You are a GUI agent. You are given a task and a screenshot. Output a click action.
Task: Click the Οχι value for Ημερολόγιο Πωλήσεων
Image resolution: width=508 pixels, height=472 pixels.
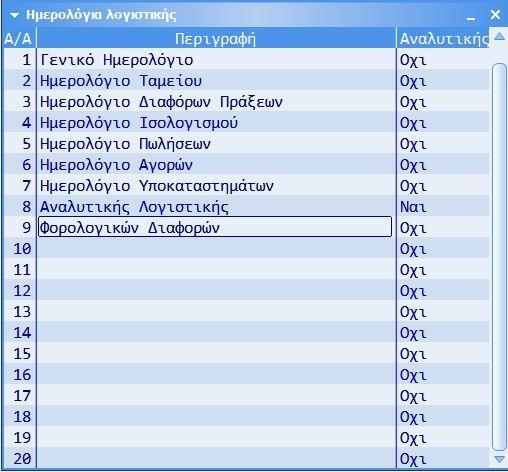(413, 144)
